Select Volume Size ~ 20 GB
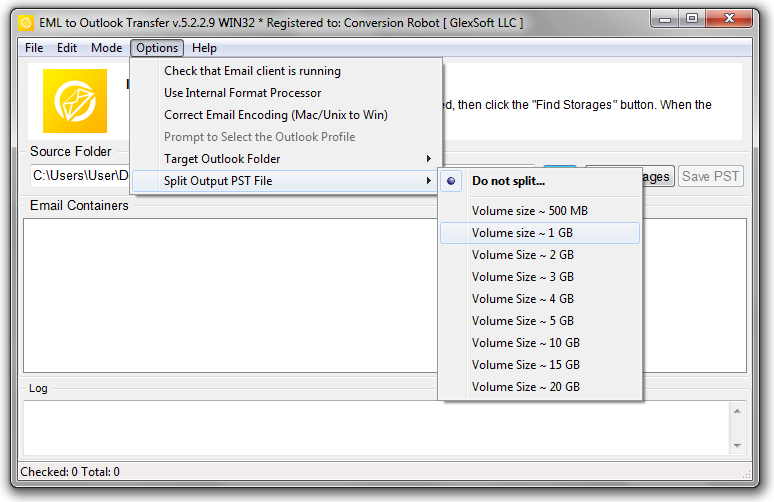This screenshot has width=774, height=502. pos(540,386)
